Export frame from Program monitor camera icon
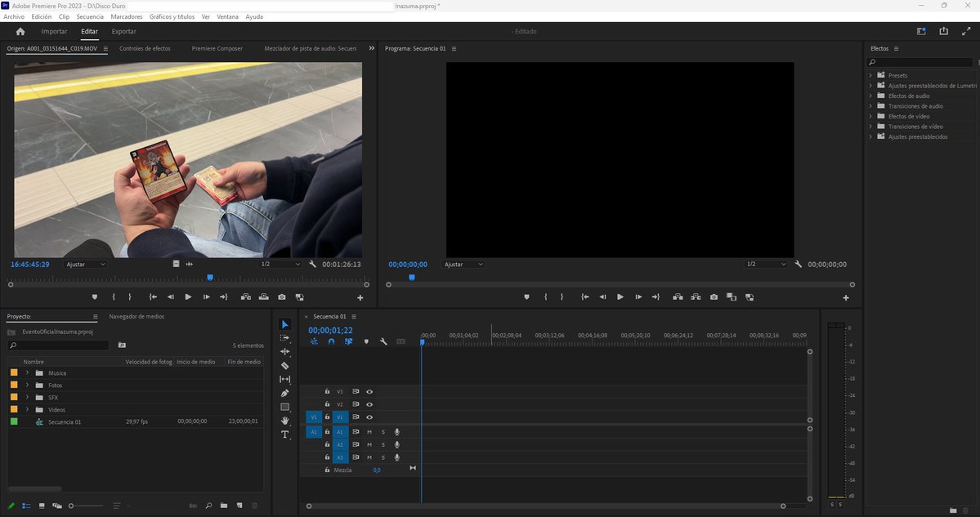Viewport: 980px width, 517px height. tap(714, 297)
